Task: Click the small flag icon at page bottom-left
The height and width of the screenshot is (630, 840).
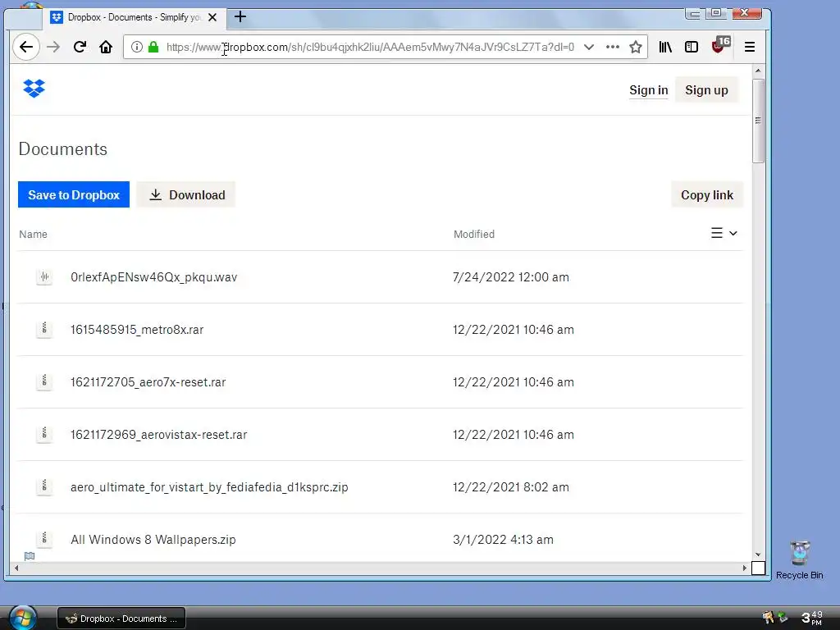Action: (x=30, y=556)
